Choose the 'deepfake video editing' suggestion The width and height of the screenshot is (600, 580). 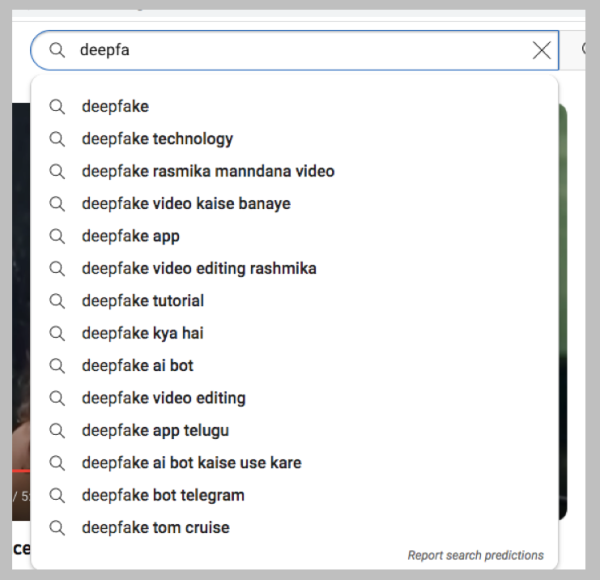point(163,398)
